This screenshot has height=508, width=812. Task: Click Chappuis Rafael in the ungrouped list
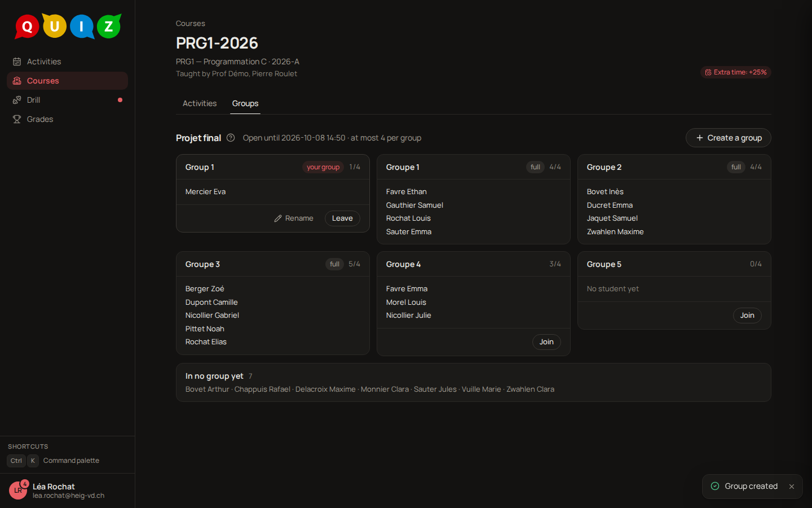[x=262, y=389]
